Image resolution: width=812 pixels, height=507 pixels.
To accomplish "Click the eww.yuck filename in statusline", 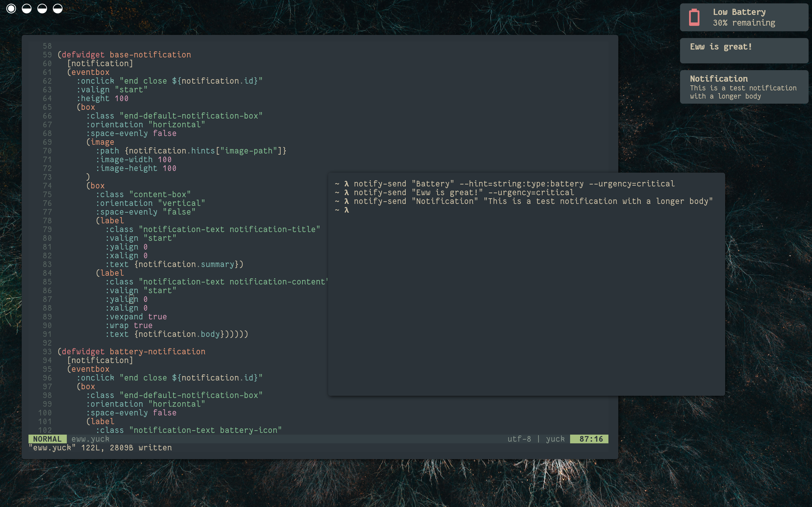I will tap(90, 439).
